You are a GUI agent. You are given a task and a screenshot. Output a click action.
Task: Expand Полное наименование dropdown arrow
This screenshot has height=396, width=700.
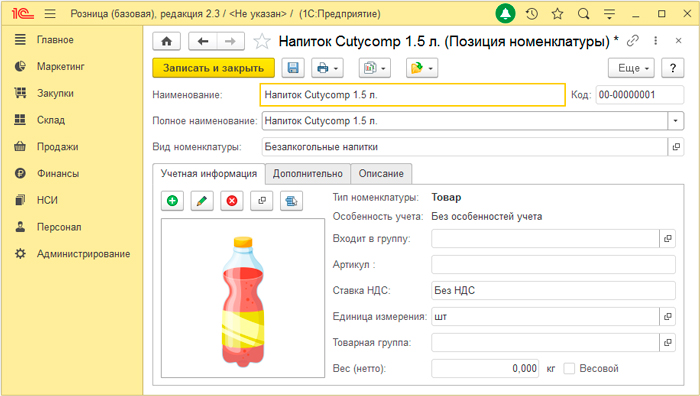(x=675, y=121)
